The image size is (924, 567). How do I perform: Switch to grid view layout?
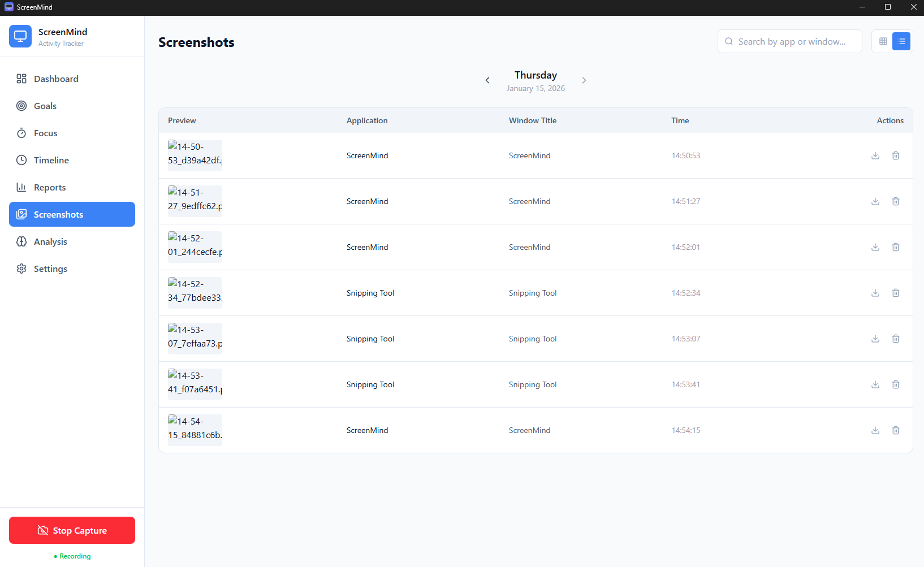(x=883, y=41)
